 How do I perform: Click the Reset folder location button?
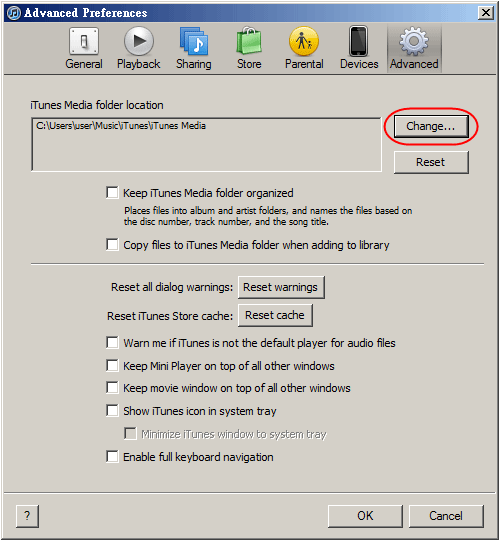(x=431, y=162)
